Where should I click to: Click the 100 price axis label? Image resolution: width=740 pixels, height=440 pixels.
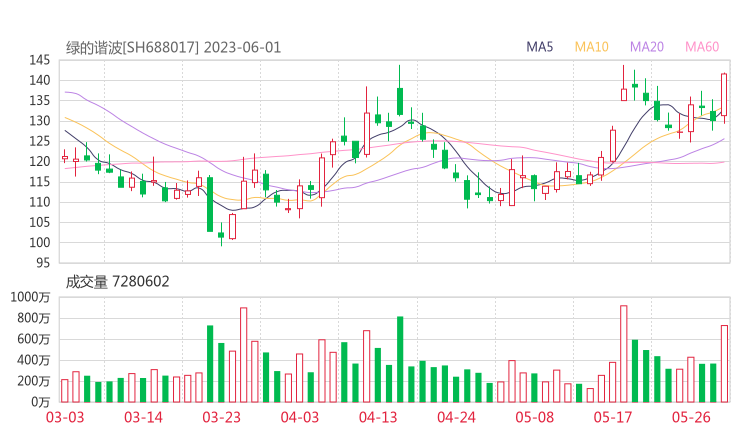[x=39, y=243]
